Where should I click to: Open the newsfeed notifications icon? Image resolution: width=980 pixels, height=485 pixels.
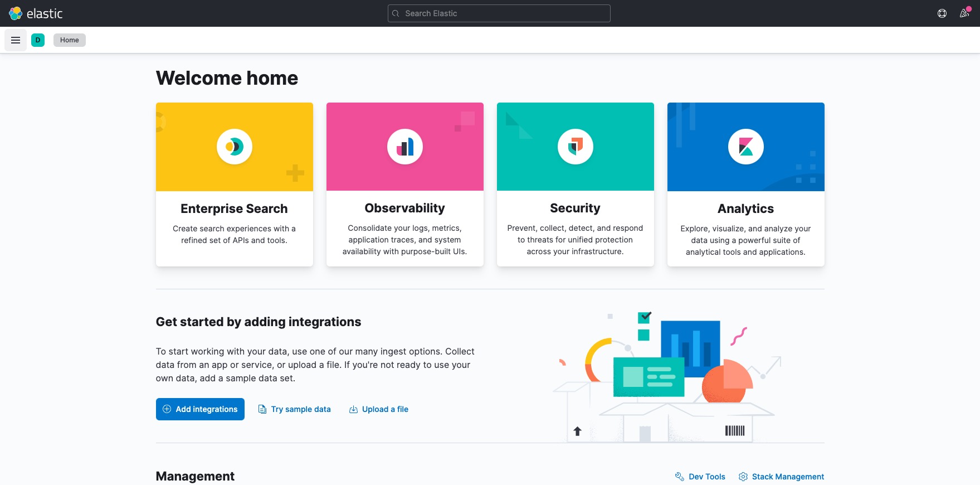[964, 13]
